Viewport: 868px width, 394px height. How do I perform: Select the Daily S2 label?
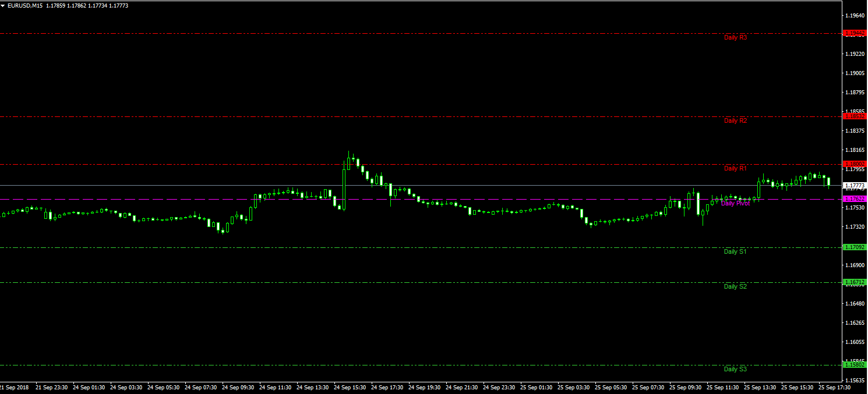[x=735, y=287]
